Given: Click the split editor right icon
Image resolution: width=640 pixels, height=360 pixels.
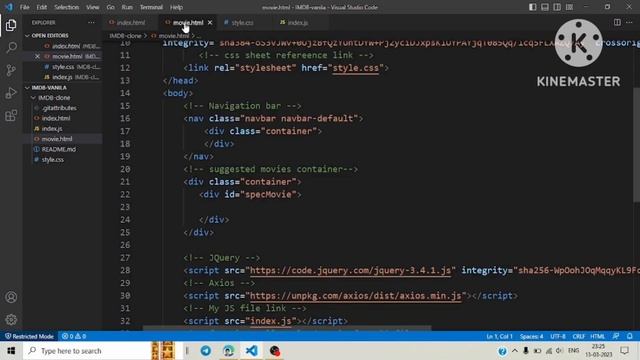Looking at the screenshot, I should coord(617,22).
